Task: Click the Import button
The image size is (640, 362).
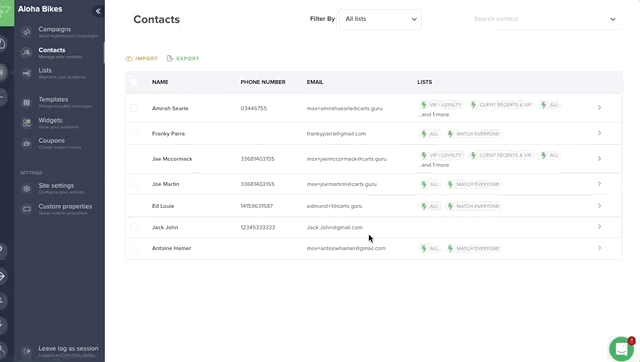Action: (x=141, y=58)
